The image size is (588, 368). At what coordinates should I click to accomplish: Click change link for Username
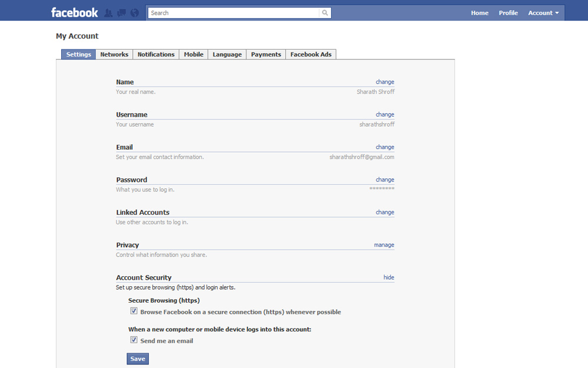tap(385, 115)
